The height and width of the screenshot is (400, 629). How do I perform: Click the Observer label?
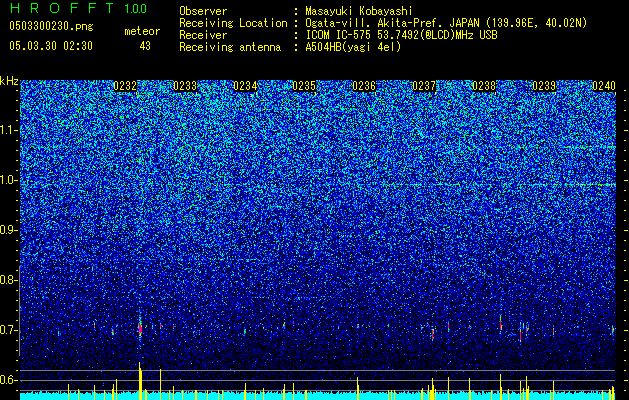click(203, 11)
